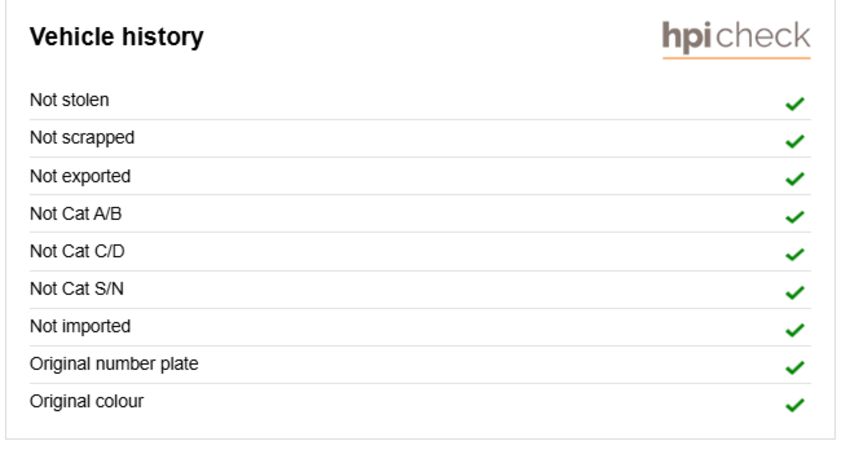Image resolution: width=850 pixels, height=450 pixels.
Task: Select the Not Cat C/D text
Action: tap(77, 251)
